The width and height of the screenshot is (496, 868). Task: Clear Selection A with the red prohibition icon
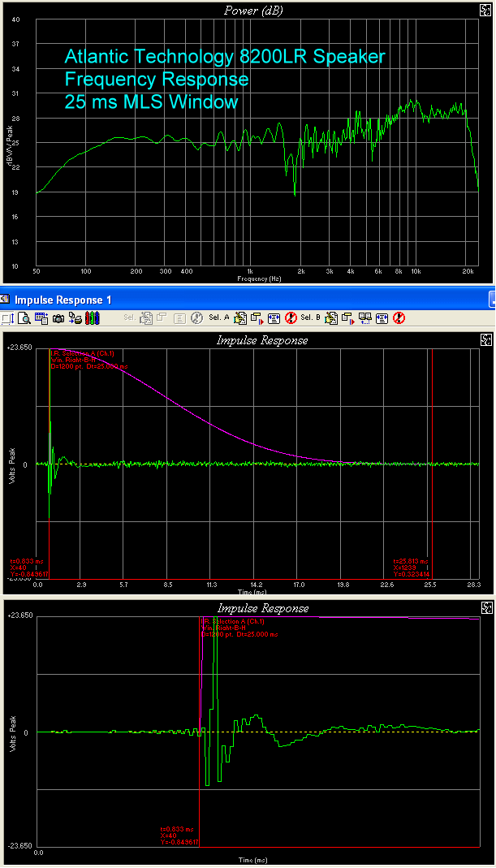tap(291, 318)
